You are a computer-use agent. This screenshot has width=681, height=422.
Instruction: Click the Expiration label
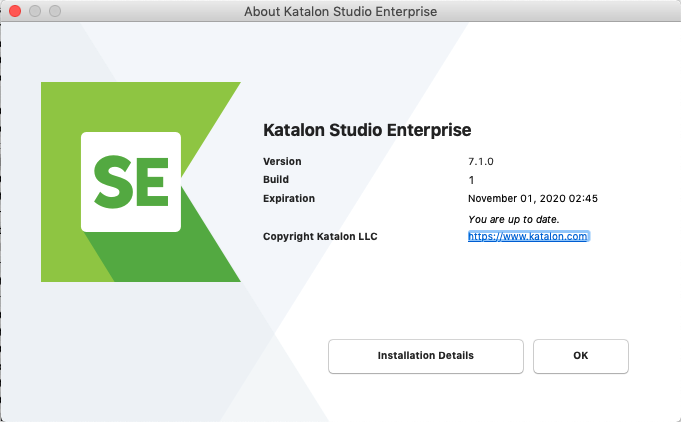[x=289, y=198]
